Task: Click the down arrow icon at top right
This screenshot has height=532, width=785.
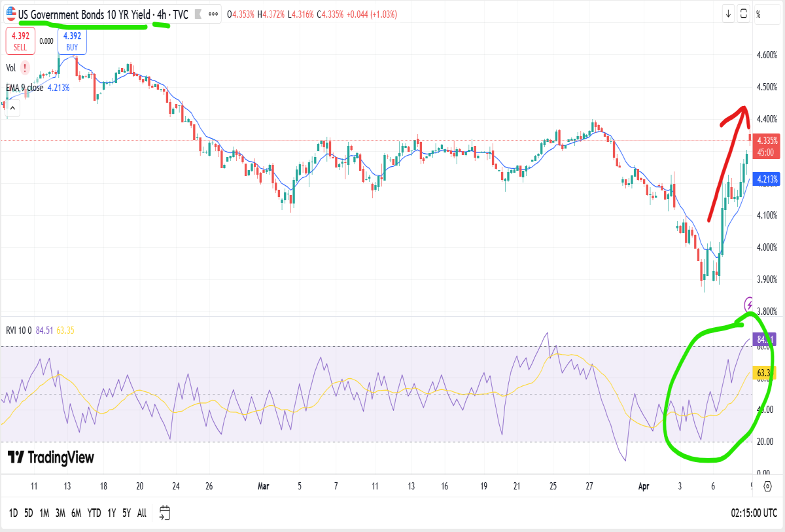Action: coord(728,13)
